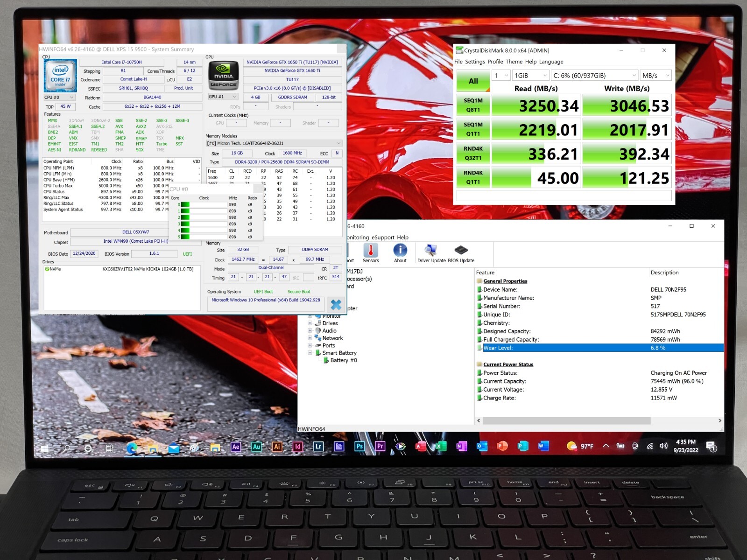Open OneNote from the taskbar
Image resolution: width=747 pixels, height=560 pixels.
tap(461, 447)
